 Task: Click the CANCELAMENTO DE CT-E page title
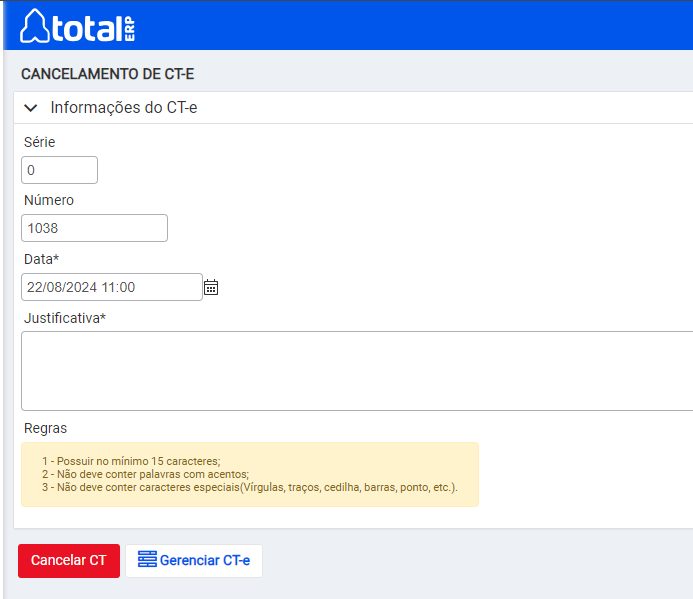tap(107, 74)
